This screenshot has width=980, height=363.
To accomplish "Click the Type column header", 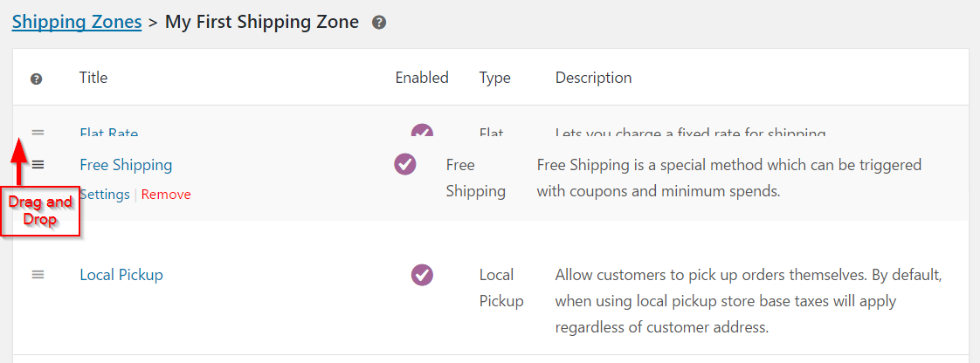I will [x=494, y=78].
